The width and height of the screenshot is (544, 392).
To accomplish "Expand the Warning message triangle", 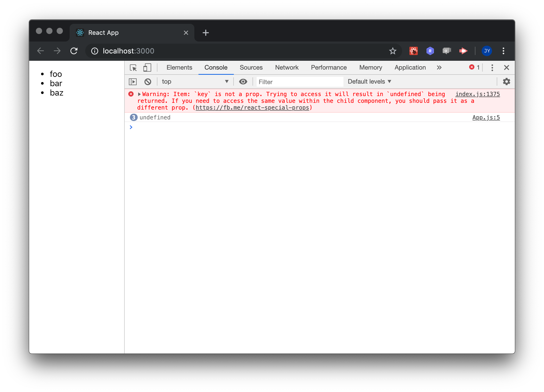I will (140, 94).
